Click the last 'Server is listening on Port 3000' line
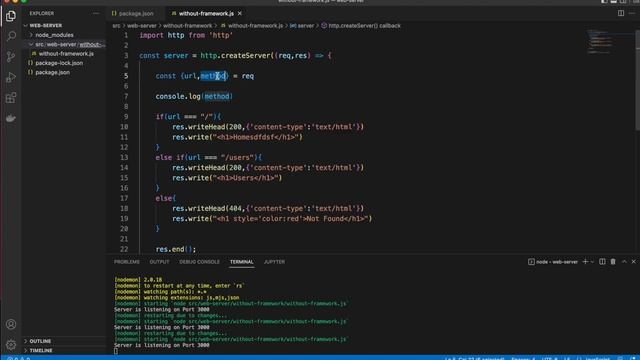The image size is (640, 360). pos(162,345)
